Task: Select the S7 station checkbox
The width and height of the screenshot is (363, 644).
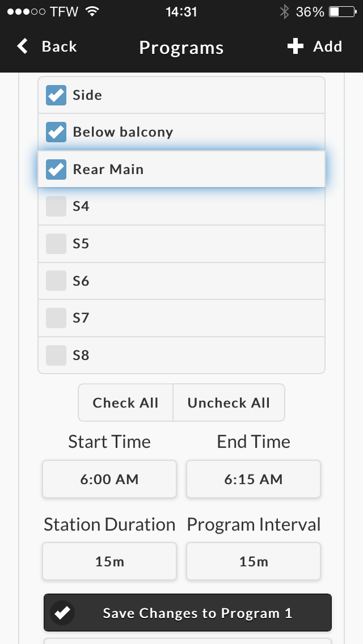Action: (56, 318)
